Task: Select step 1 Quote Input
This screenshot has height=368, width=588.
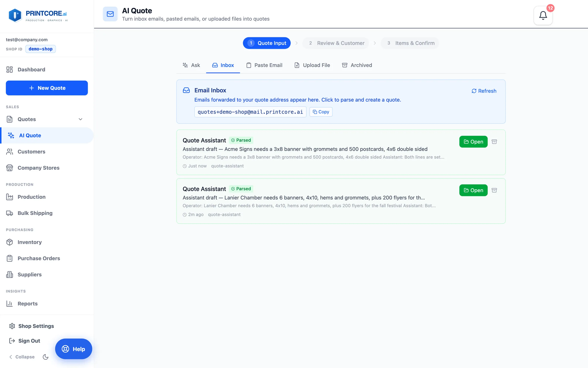Action: [267, 43]
